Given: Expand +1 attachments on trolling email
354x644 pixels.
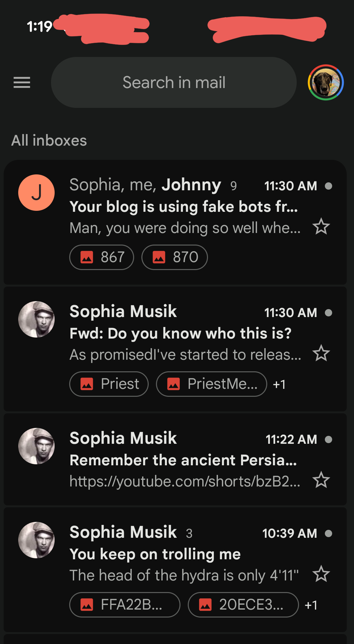Looking at the screenshot, I should point(311,605).
